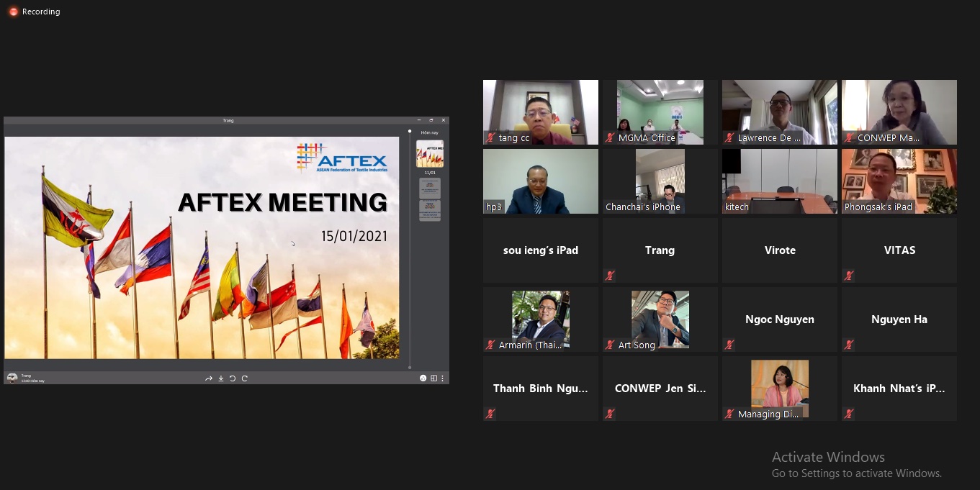Click the forward/share arrow in image viewer
The height and width of the screenshot is (490, 980).
[x=209, y=378]
